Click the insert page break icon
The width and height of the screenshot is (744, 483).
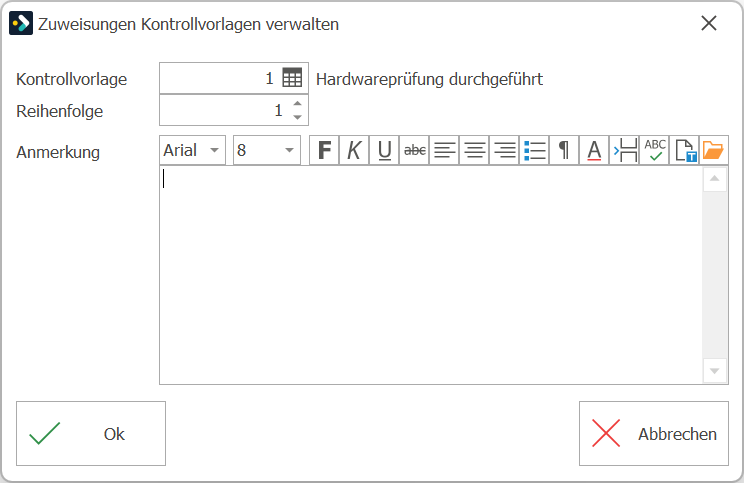coord(624,150)
